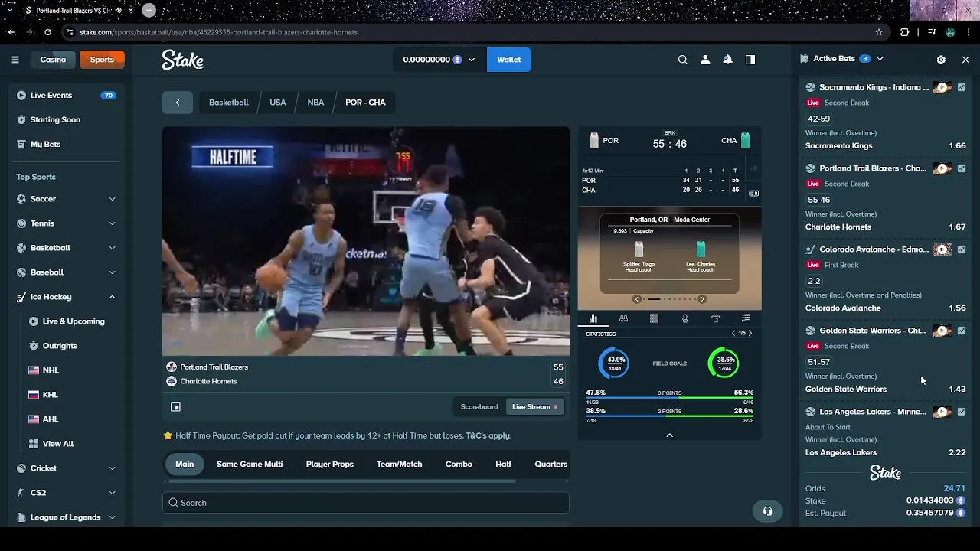Open the wallet balance currency dropdown
Screen dimensions: 980x551
tap(439, 60)
